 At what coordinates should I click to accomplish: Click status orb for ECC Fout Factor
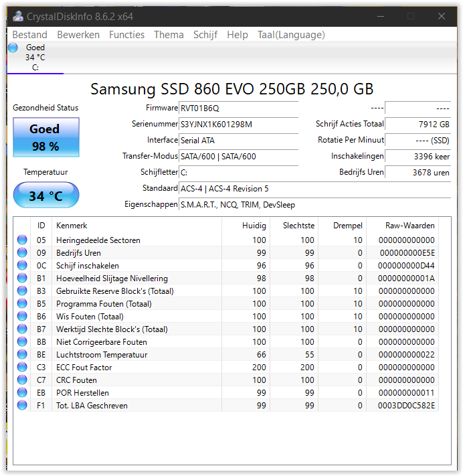coord(22,368)
